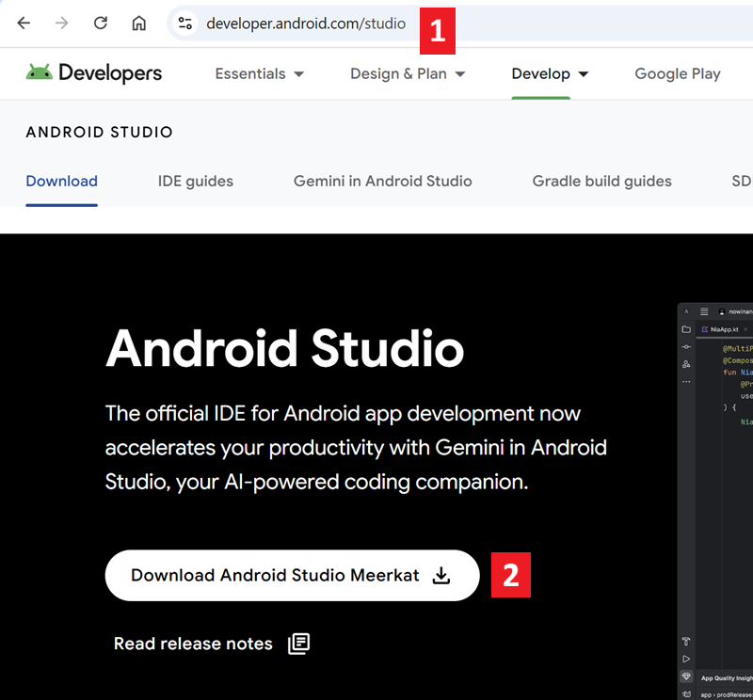The height and width of the screenshot is (700, 753).
Task: Click the Run triangle icon in IDE preview
Action: 686,659
